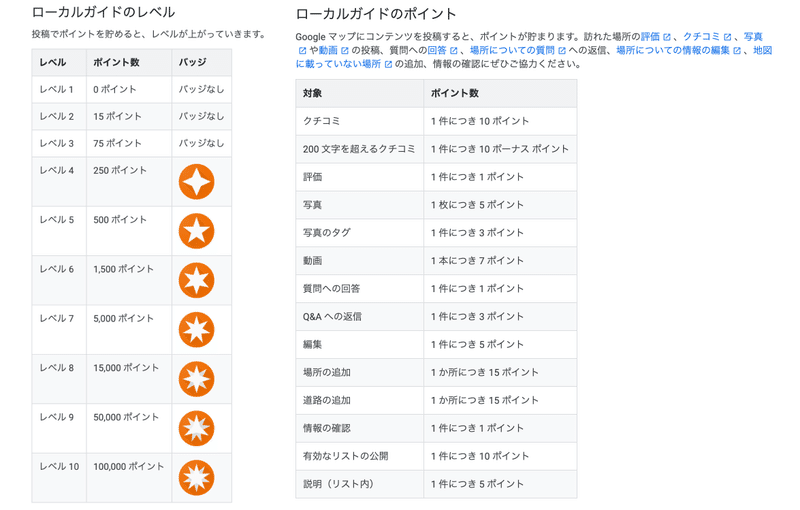Click the ローカルガイドのレベル heading
The width and height of the screenshot is (800, 510).
(104, 12)
